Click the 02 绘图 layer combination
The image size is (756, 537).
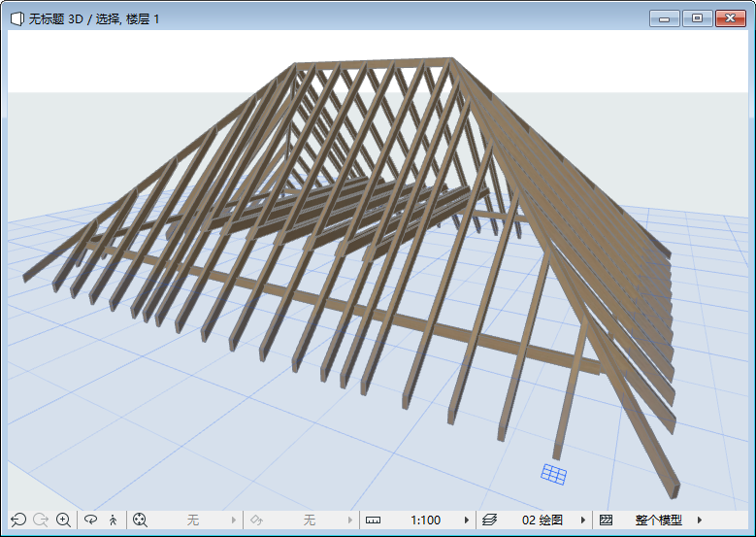pyautogui.click(x=542, y=520)
